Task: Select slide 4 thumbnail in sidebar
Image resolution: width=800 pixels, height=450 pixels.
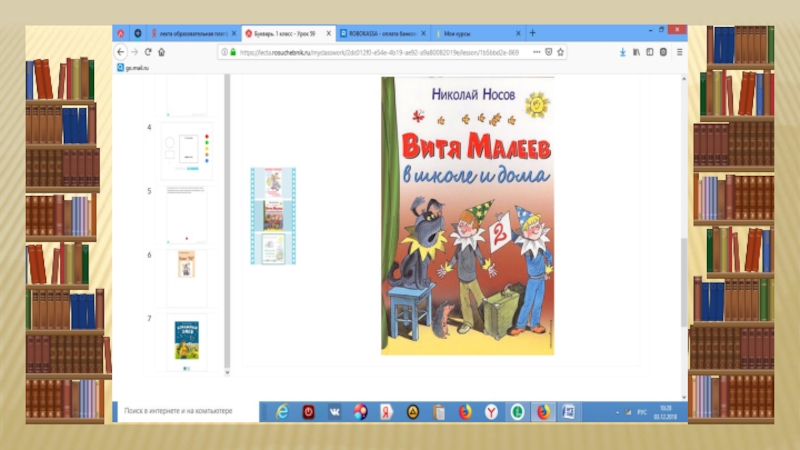Action: click(186, 148)
